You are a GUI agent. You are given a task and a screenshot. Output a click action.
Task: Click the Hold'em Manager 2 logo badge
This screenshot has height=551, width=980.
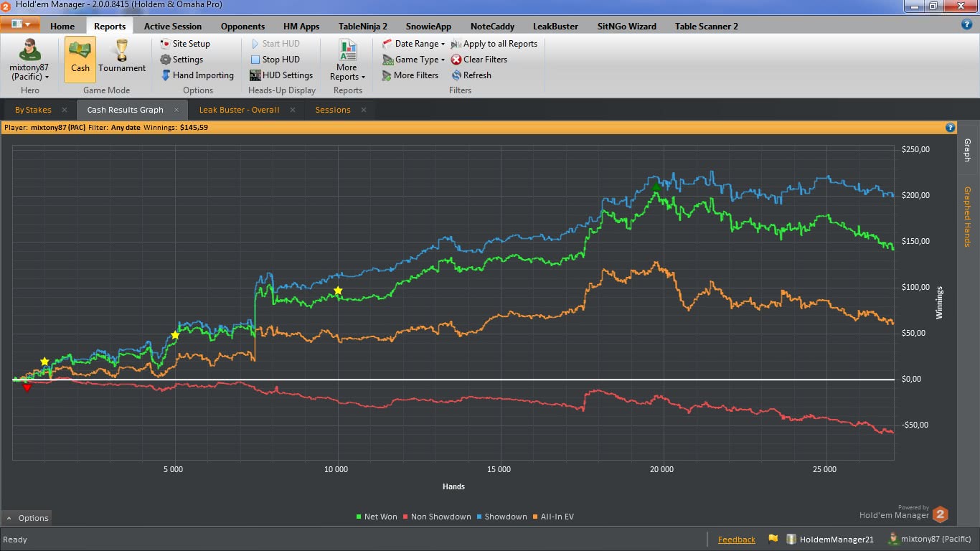940,514
